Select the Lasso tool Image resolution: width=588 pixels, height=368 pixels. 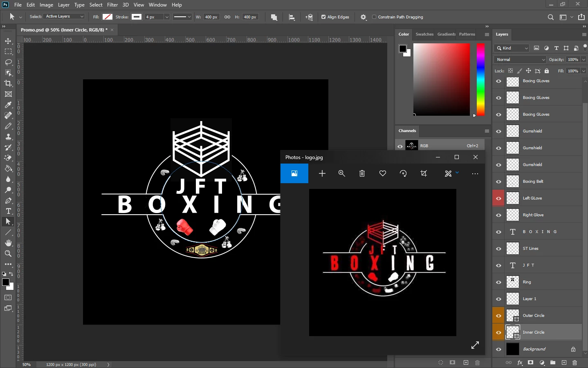tap(8, 62)
